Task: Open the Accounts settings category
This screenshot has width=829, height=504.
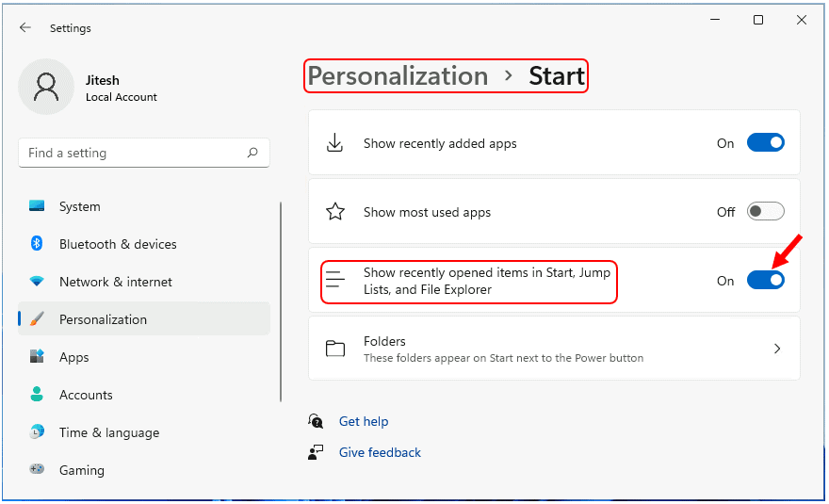Action: (x=144, y=395)
